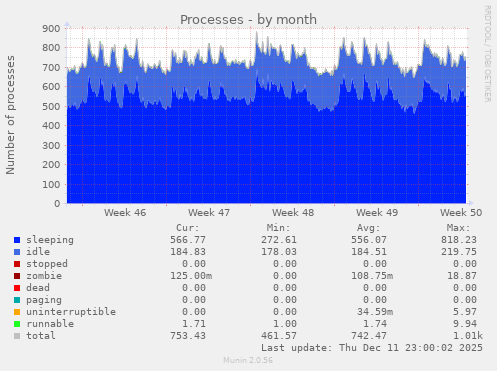Click the 0 y-axis tick label
The image size is (497, 371).
57,204
